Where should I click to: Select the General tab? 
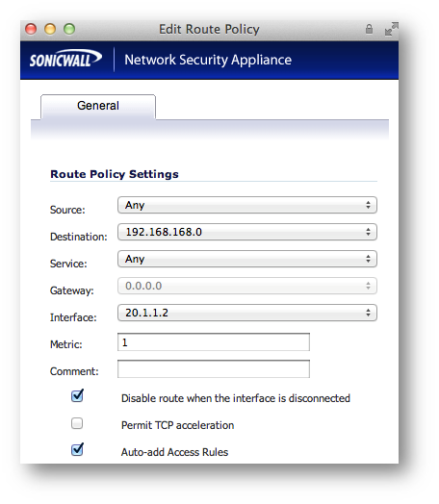click(98, 107)
